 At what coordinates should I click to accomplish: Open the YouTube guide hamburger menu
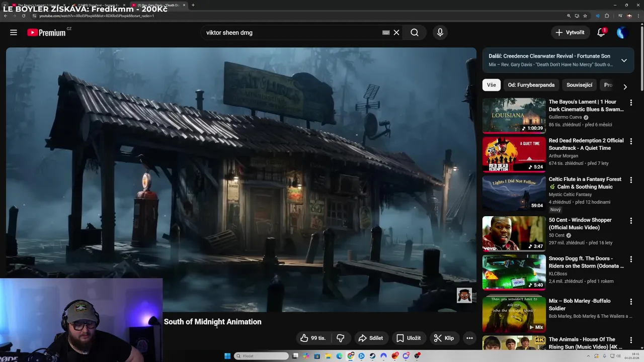click(14, 32)
